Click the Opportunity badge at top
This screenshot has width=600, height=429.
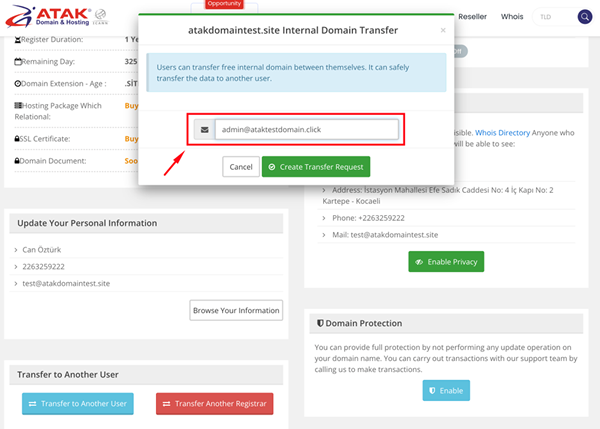click(x=224, y=4)
